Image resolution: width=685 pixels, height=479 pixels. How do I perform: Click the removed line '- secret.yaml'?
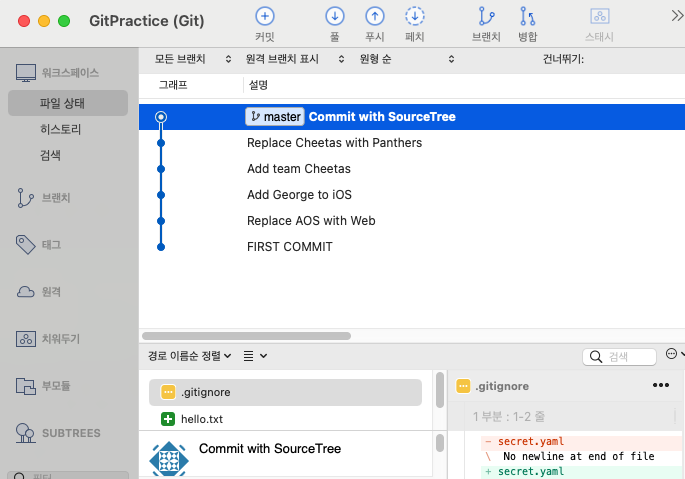[581, 442]
